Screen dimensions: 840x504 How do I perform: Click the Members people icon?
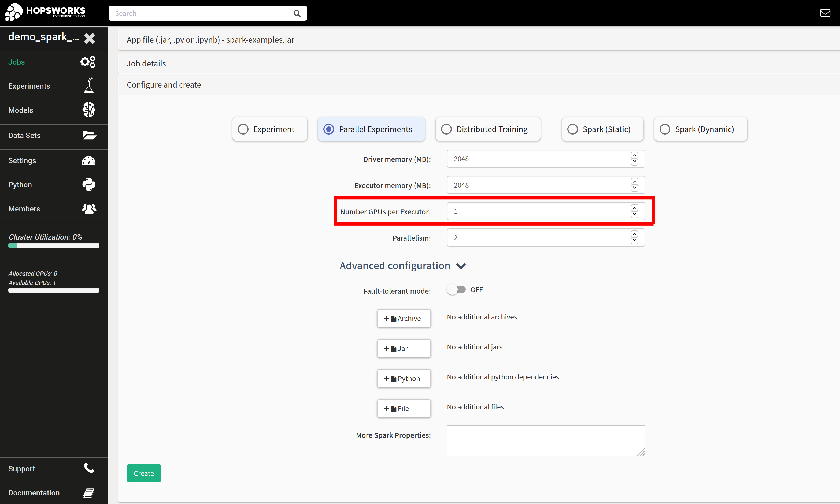click(x=89, y=208)
